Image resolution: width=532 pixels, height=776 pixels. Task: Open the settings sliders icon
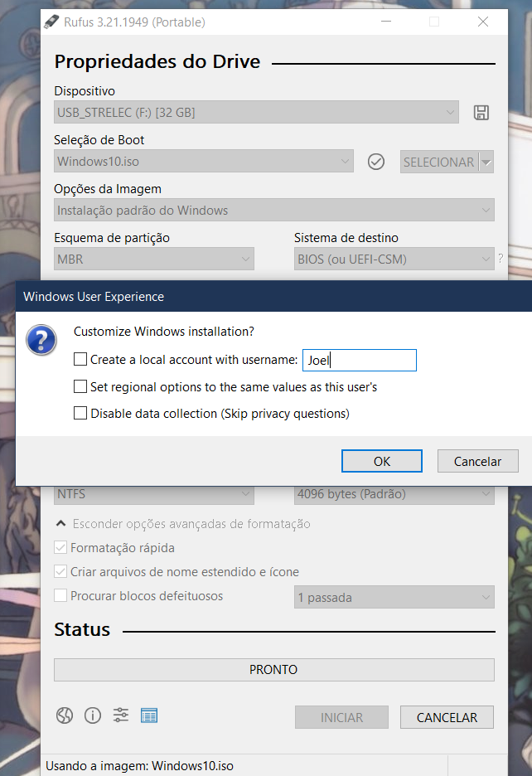coord(121,715)
